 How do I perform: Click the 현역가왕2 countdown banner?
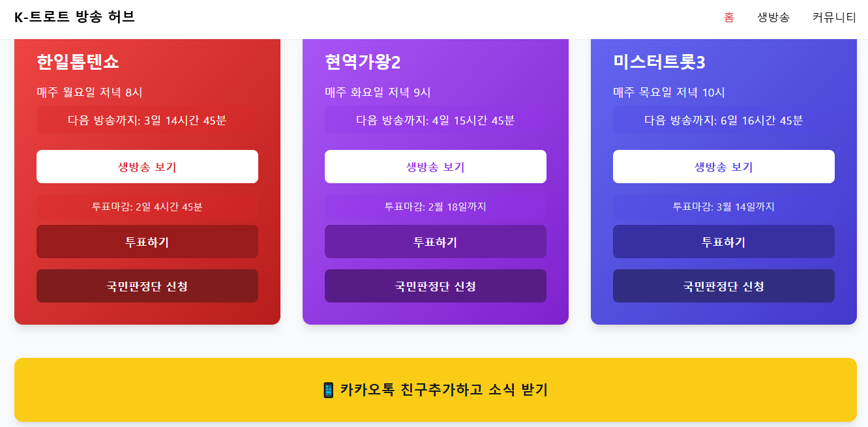click(x=436, y=120)
